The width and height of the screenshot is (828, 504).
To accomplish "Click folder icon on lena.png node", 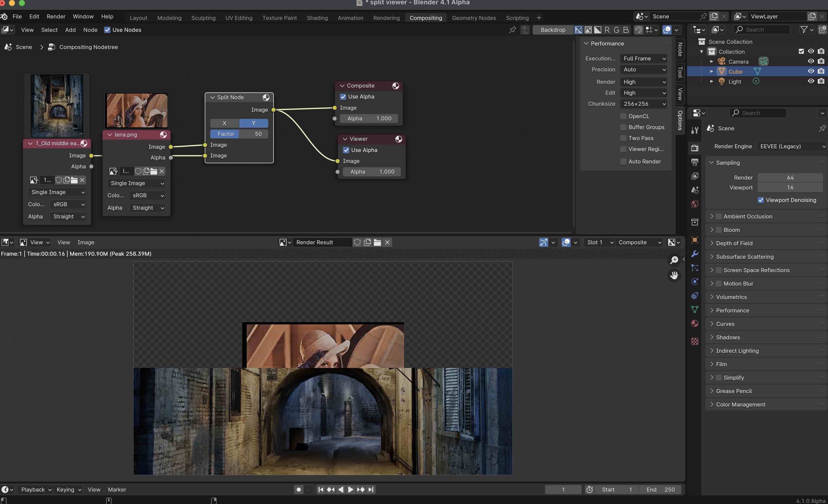I will [154, 171].
